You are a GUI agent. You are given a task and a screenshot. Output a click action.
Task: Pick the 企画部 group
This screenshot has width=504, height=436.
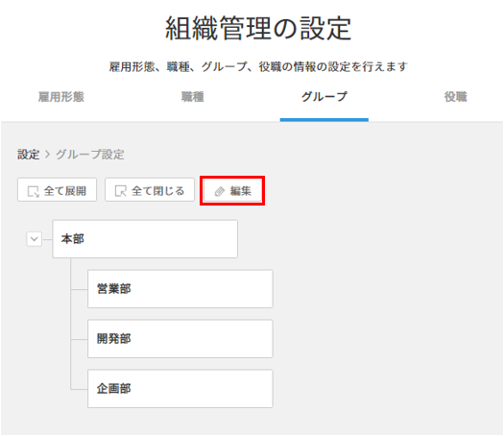[180, 389]
